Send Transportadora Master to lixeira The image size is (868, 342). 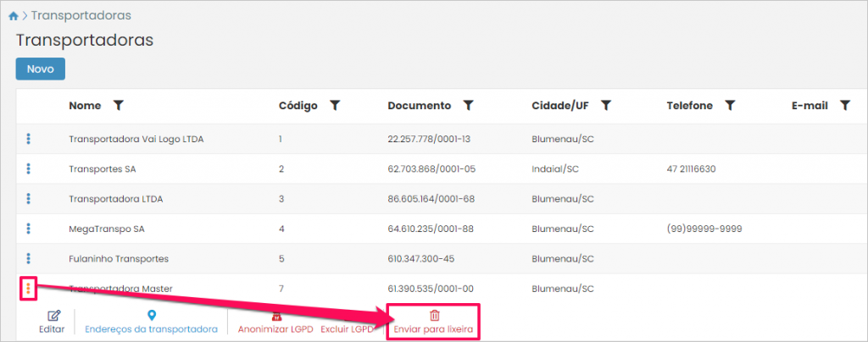434,322
